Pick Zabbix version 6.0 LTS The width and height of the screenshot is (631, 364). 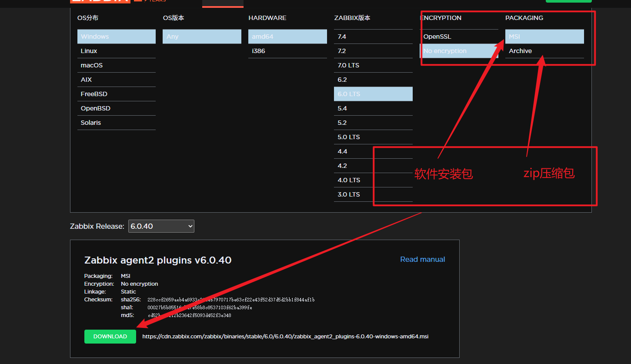coord(373,94)
